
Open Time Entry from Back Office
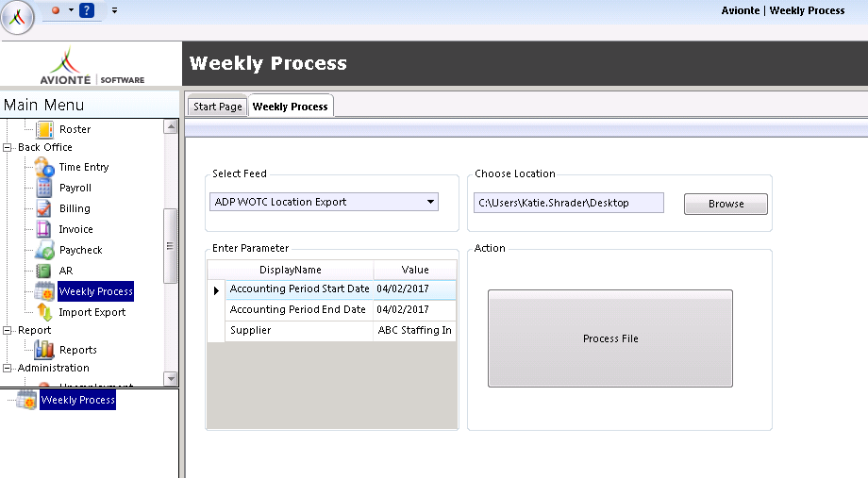pyautogui.click(x=84, y=167)
